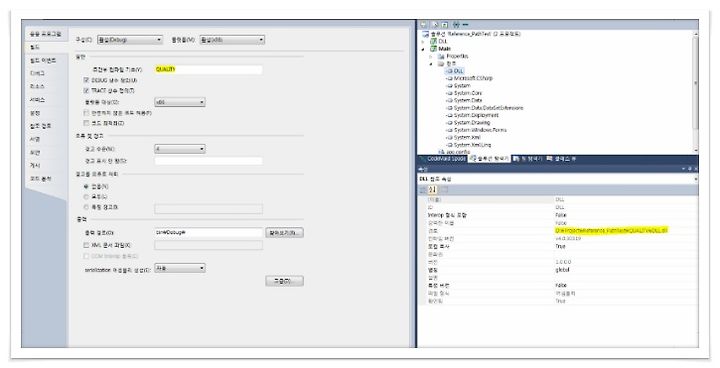
Task: Open the platform target x86 dropdown
Action: click(180, 102)
